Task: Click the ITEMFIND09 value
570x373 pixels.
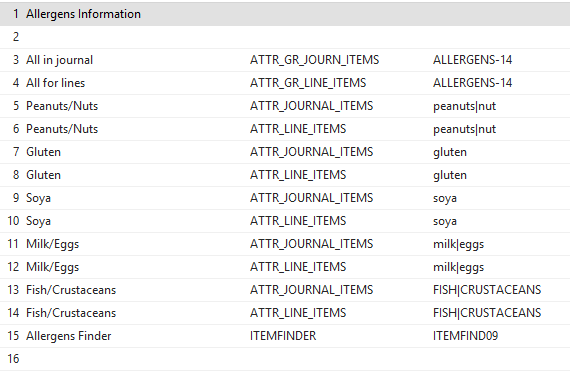Action: (x=465, y=336)
